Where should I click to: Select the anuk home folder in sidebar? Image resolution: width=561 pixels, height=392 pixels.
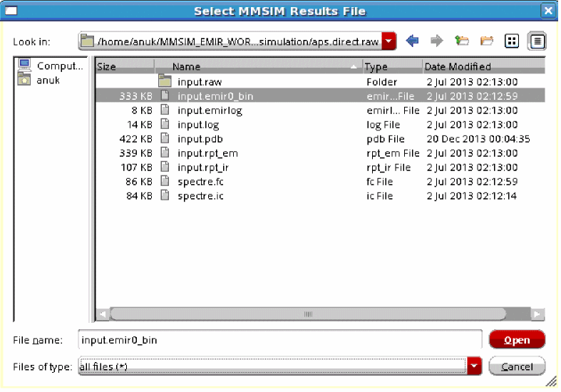[38, 80]
